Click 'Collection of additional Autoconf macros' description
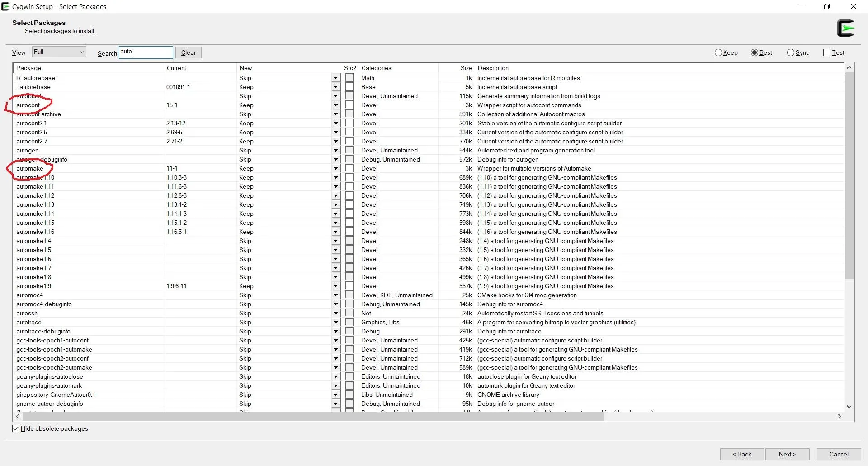The image size is (868, 466). coord(531,114)
